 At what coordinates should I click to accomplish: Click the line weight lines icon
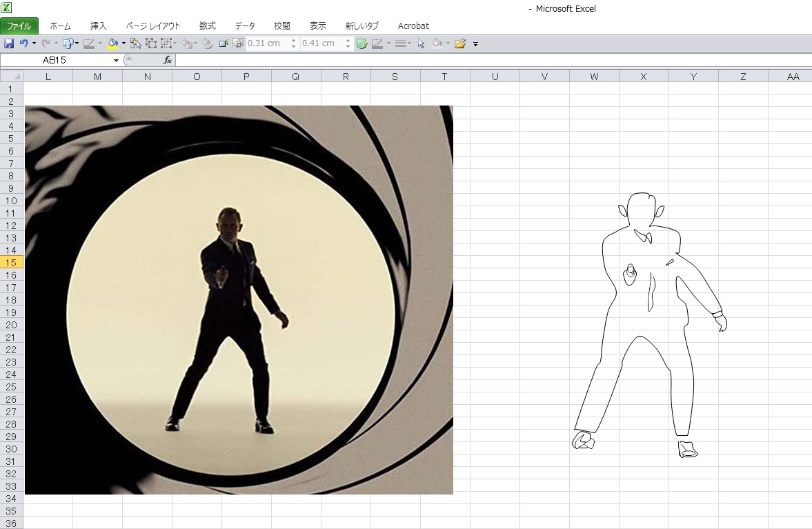[400, 43]
